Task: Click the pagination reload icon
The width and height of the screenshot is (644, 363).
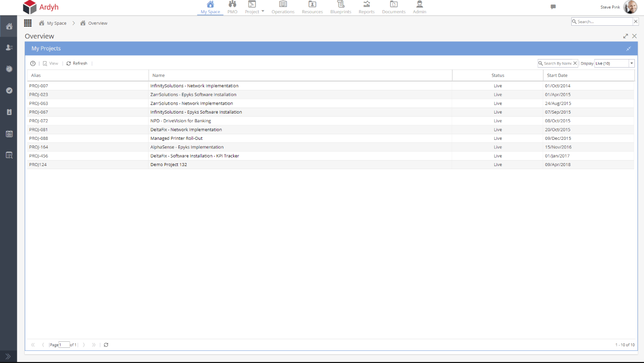Action: pos(106,345)
